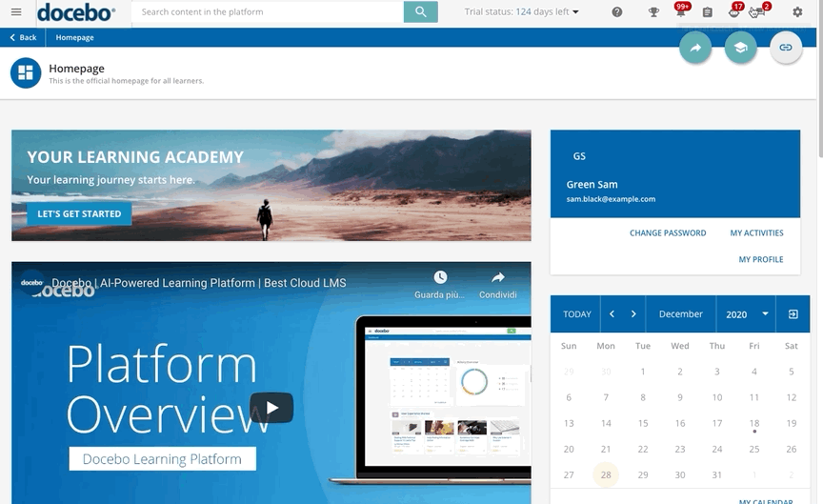The width and height of the screenshot is (823, 504).
Task: Open the CHANGE PASSWORD link
Action: coord(668,233)
